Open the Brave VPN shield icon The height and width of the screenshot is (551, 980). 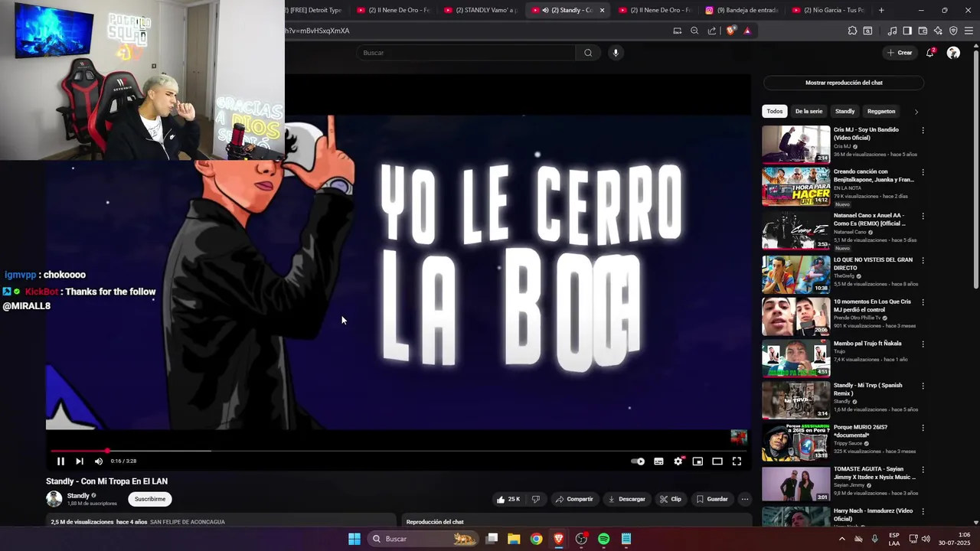(953, 31)
